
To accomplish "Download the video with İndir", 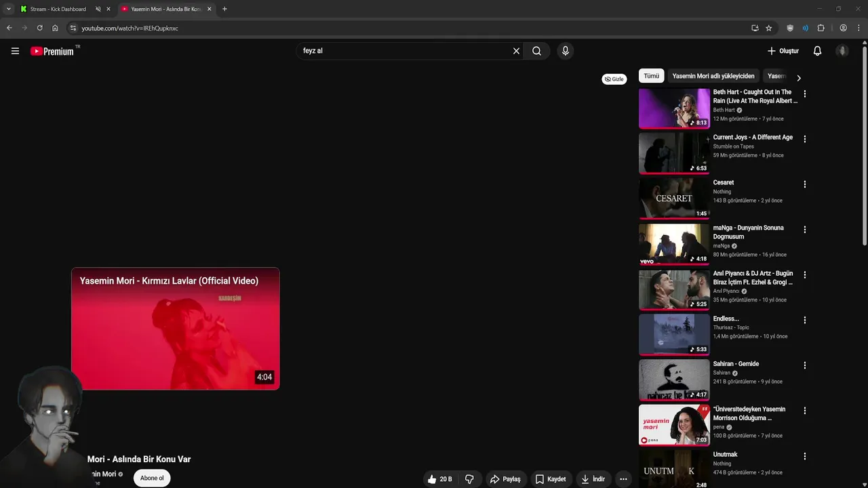I will [593, 479].
